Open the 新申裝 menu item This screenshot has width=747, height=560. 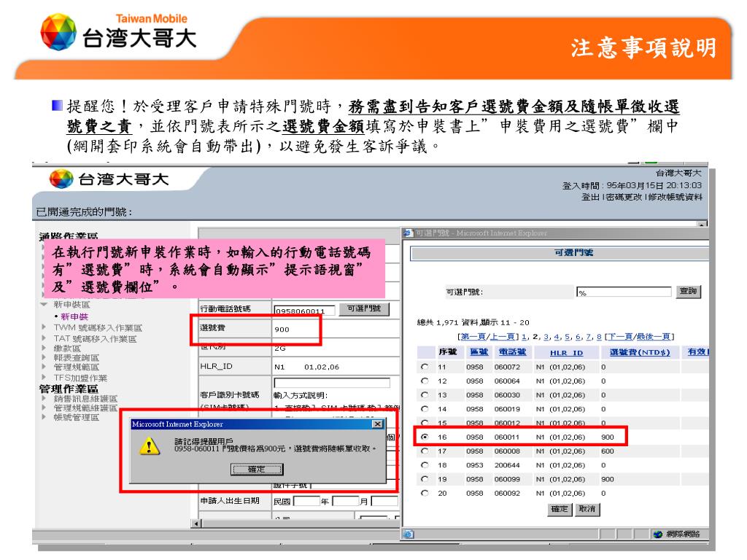click(x=74, y=316)
